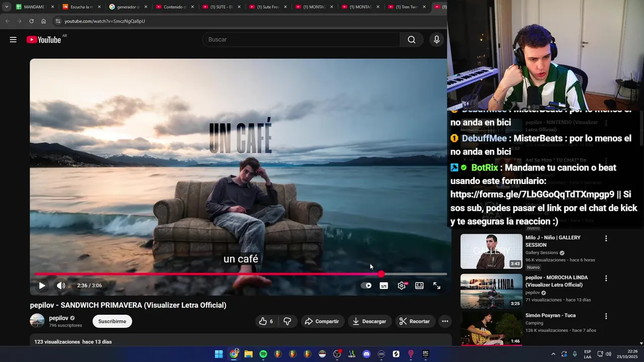Open File Explorer from taskbar
Screen dimensions: 644x362
[249, 354]
